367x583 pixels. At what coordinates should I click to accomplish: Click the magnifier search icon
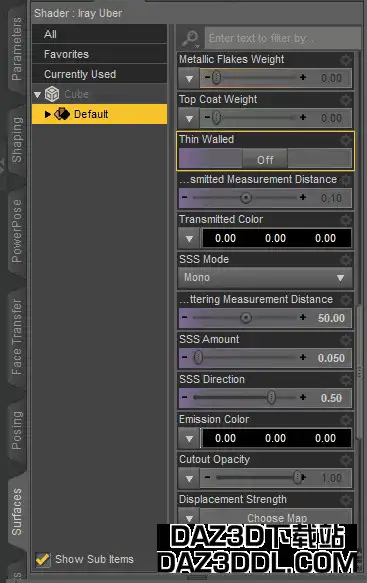(191, 38)
